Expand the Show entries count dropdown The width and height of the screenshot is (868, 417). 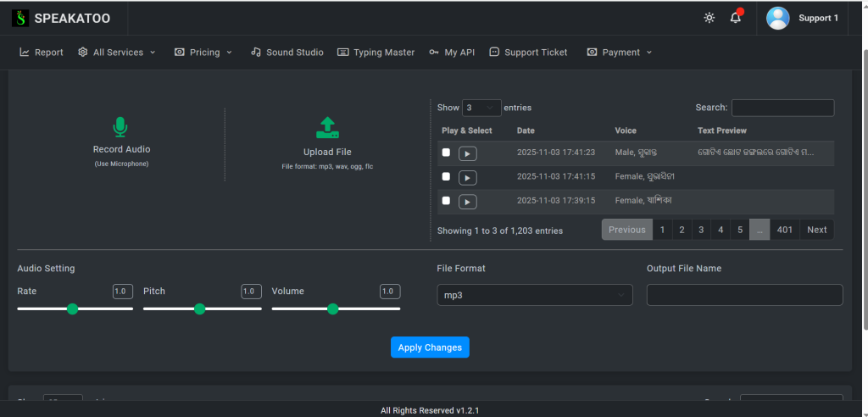(481, 108)
